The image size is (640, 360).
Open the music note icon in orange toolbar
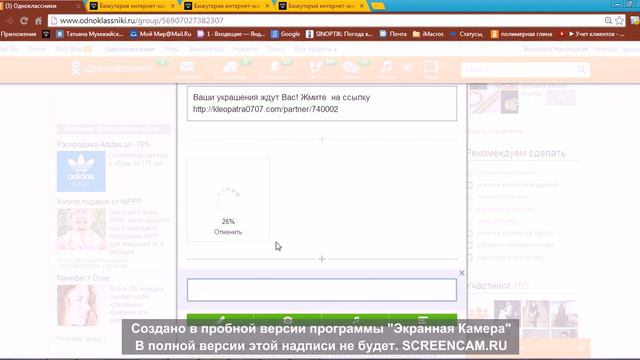(386, 67)
